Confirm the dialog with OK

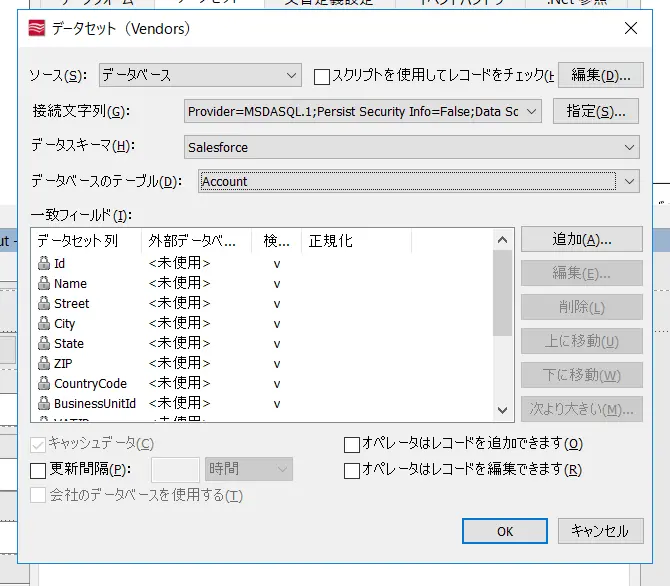(x=505, y=531)
